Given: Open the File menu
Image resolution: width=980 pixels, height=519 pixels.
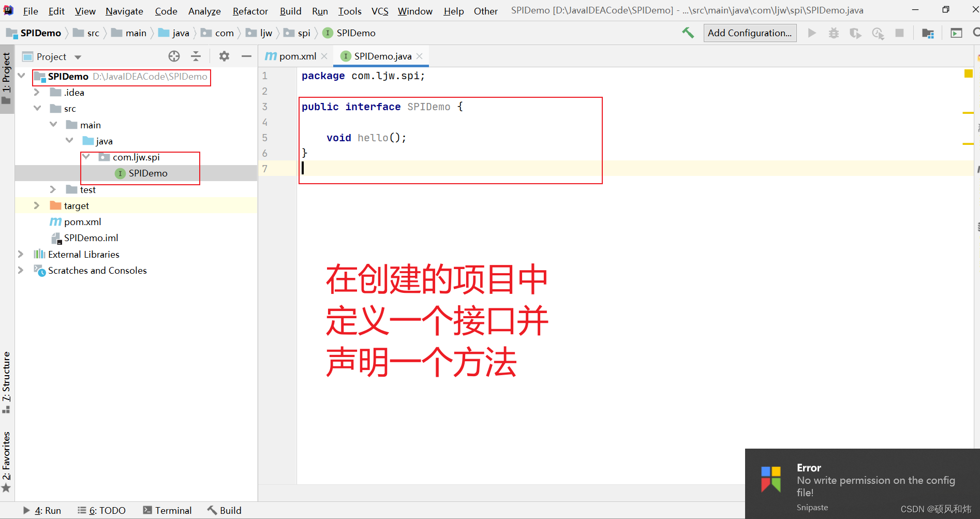Looking at the screenshot, I should pos(31,11).
